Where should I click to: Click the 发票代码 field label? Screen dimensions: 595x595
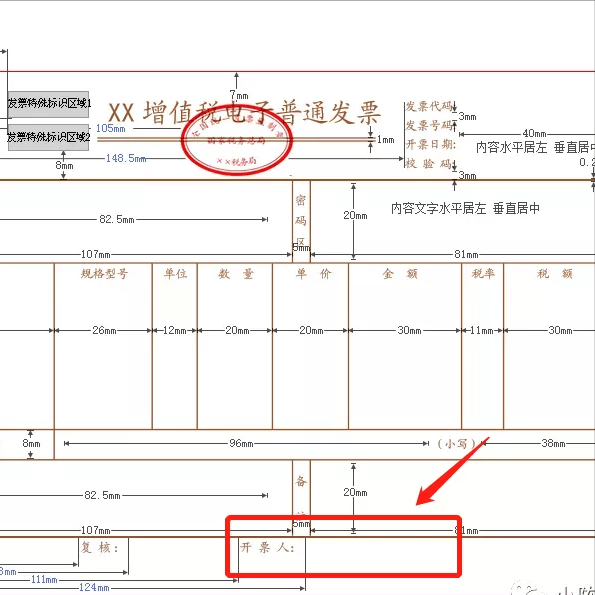coord(429,106)
